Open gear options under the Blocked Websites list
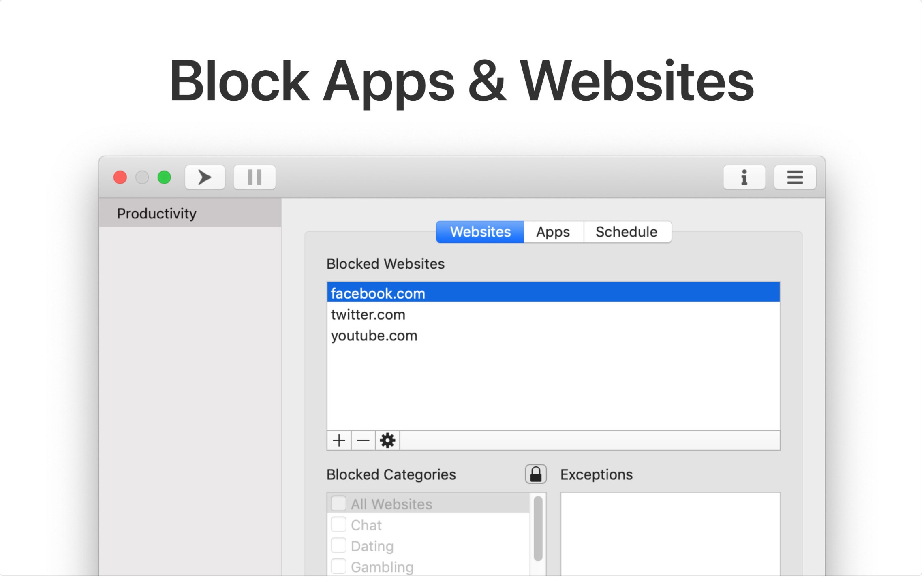The height and width of the screenshot is (577, 924). pos(388,441)
